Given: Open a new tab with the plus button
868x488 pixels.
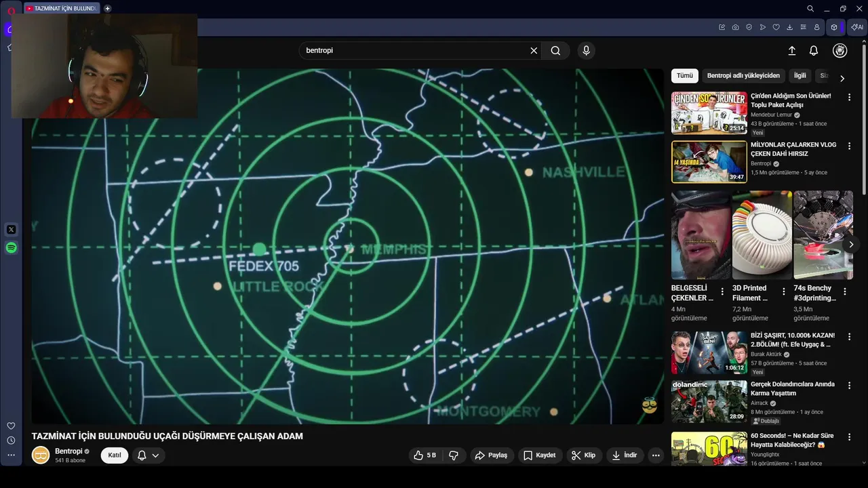Looking at the screenshot, I should 107,9.
